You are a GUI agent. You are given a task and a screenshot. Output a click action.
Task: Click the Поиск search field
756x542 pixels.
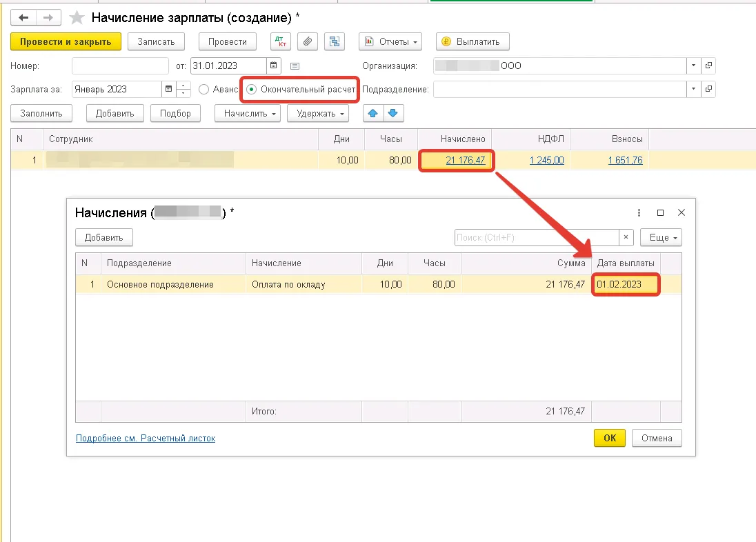(536, 237)
